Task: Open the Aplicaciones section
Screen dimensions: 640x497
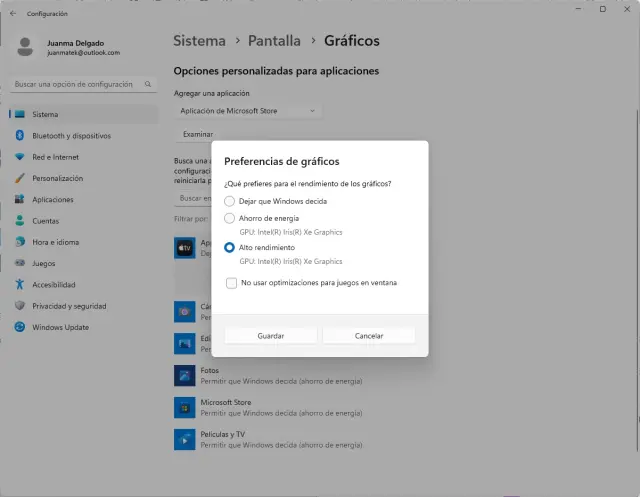Action: [52, 199]
